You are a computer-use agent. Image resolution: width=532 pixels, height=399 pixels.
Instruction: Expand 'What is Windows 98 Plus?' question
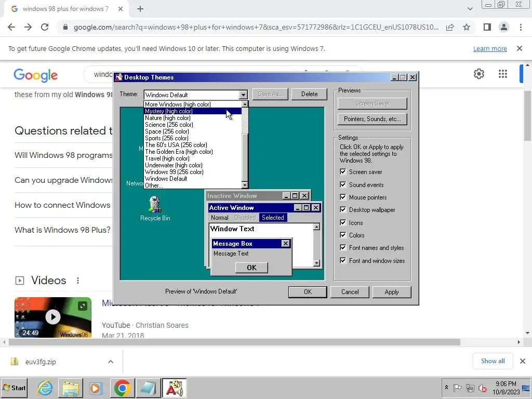point(62,230)
